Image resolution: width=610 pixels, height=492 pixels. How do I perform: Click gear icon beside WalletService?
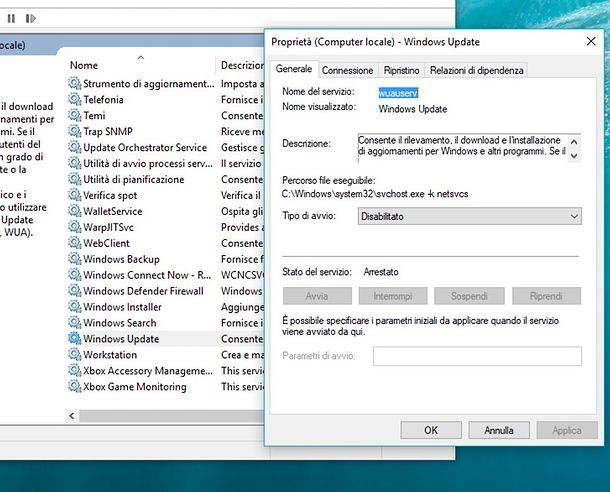(x=74, y=211)
